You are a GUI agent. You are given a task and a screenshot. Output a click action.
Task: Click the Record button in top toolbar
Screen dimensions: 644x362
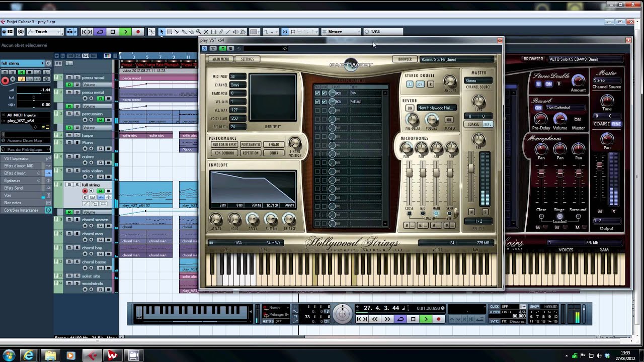coord(138,32)
